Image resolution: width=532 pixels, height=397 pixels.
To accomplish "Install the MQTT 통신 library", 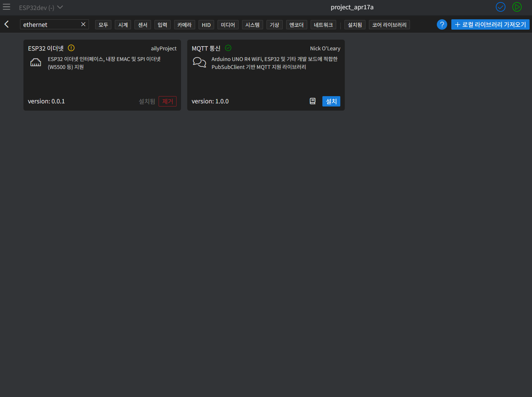I will coord(331,101).
